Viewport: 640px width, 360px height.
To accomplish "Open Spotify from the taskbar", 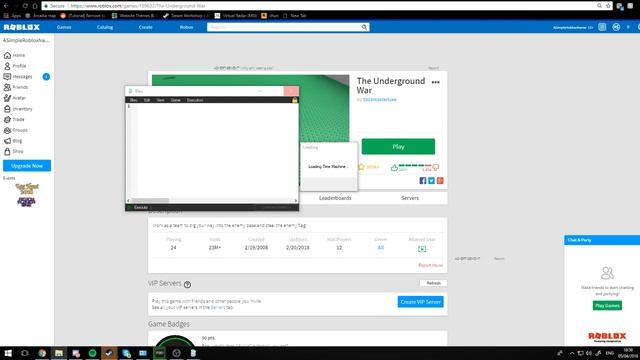I will 92,353.
